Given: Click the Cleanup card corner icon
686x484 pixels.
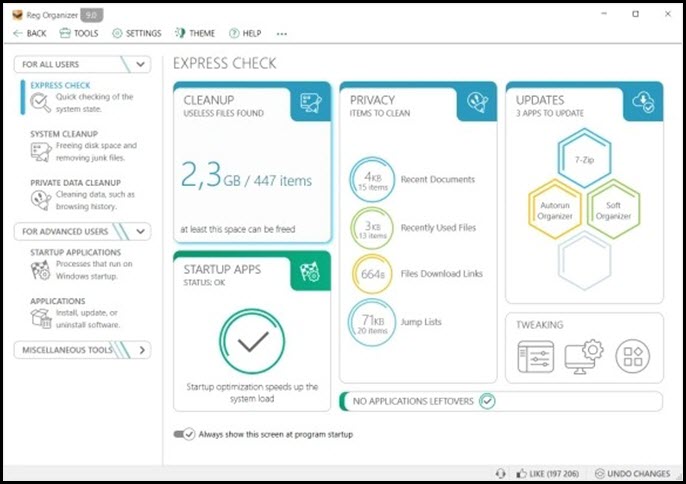Looking at the screenshot, I should [311, 103].
